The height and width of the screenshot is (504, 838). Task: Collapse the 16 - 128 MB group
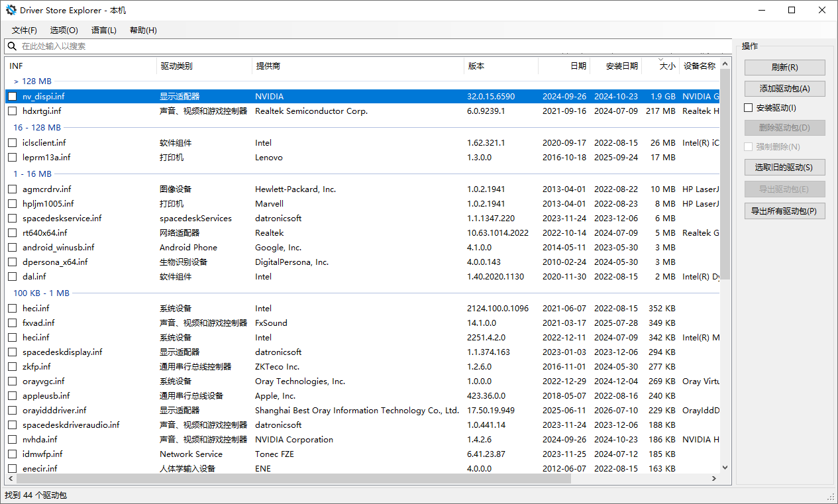(x=37, y=127)
